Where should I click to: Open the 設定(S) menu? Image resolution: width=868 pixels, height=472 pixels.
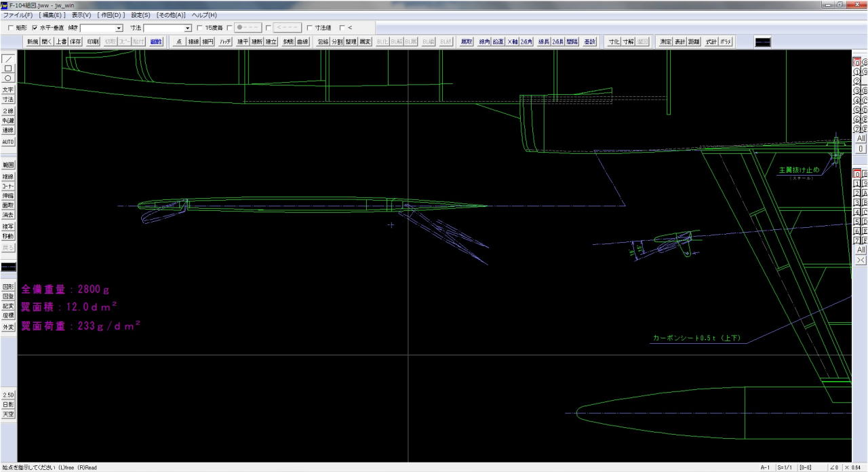[141, 15]
